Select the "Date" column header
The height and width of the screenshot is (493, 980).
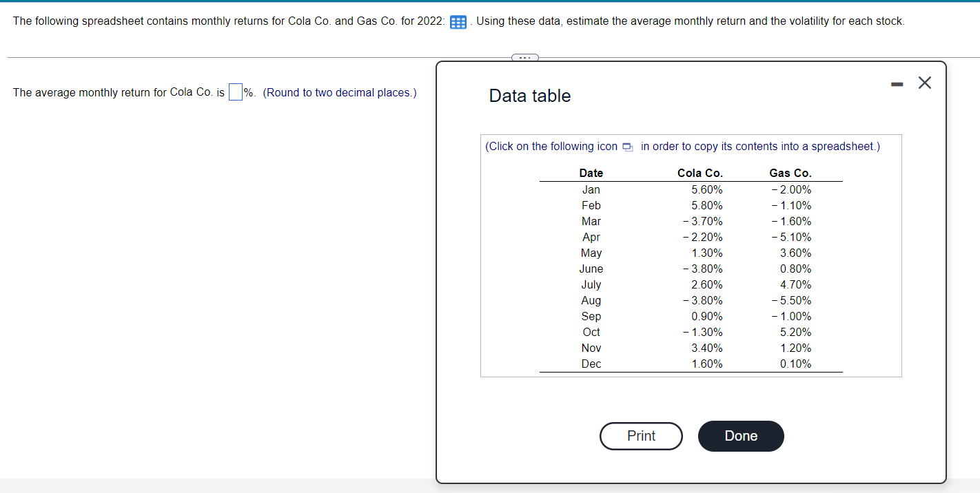click(x=591, y=173)
